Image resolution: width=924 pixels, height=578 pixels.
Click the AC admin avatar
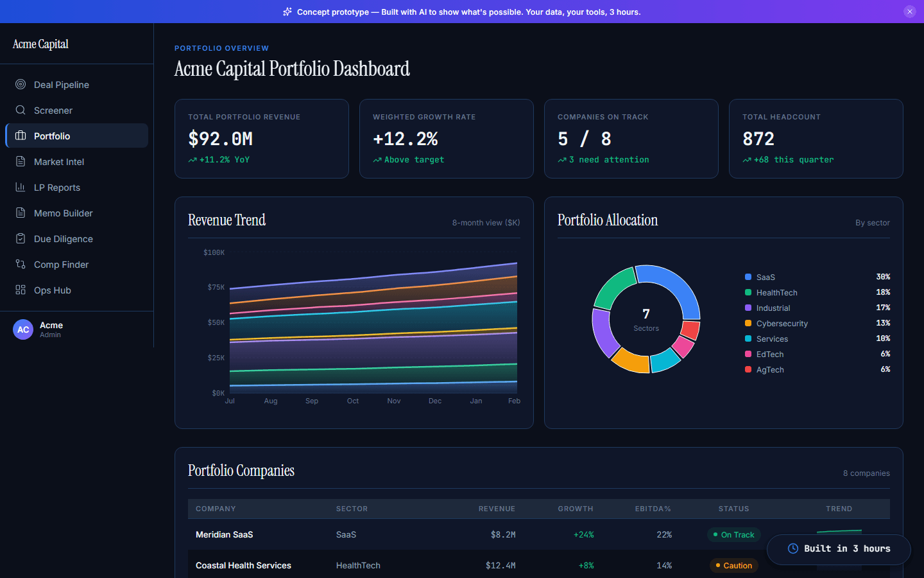click(23, 329)
